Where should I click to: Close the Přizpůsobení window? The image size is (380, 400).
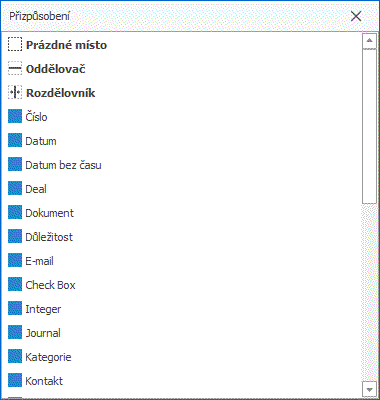click(356, 16)
